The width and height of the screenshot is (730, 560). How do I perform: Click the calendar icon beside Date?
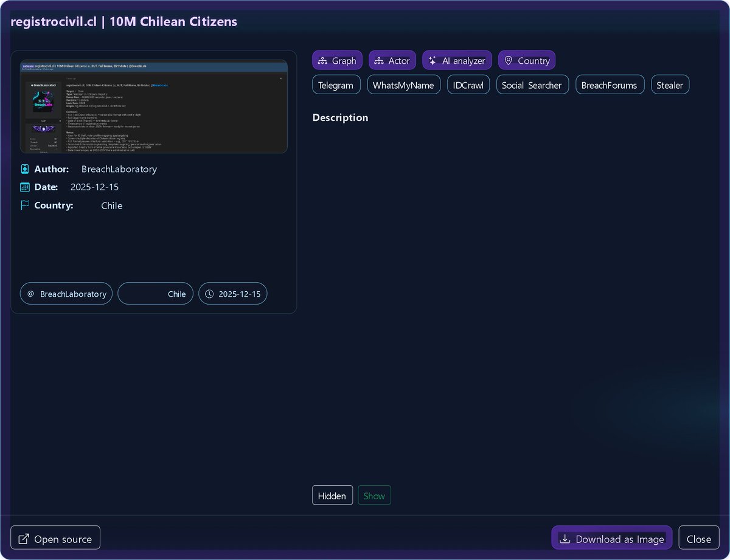(x=25, y=187)
